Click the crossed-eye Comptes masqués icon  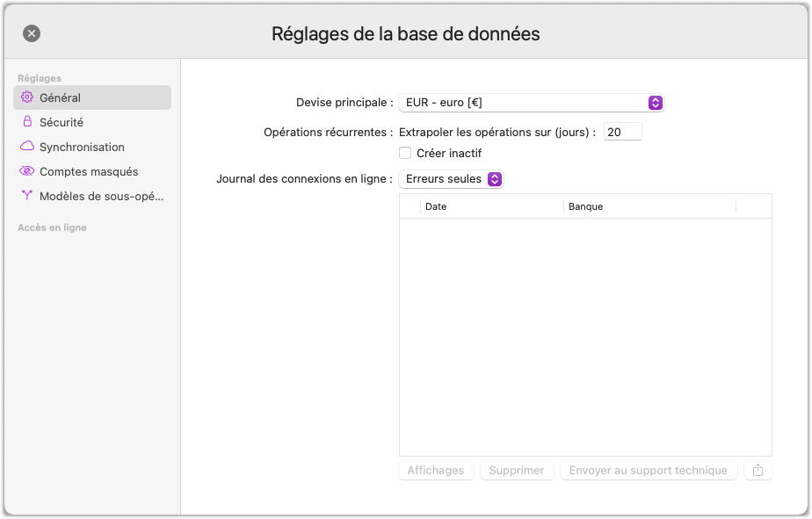click(27, 171)
